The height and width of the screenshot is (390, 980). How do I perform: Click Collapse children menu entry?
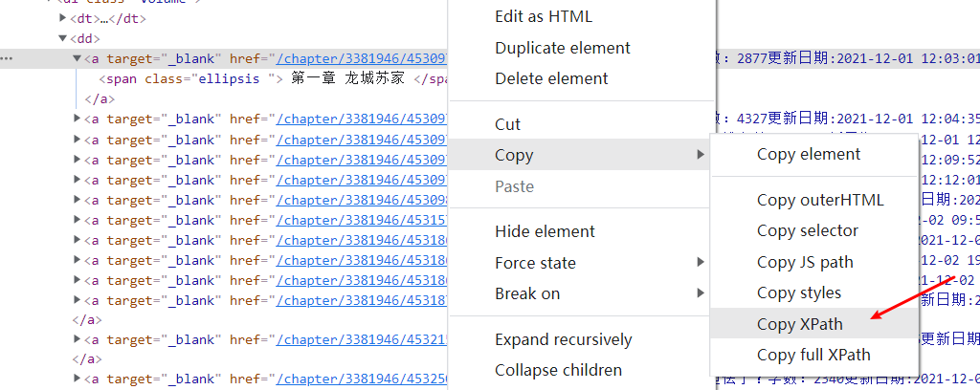(558, 370)
